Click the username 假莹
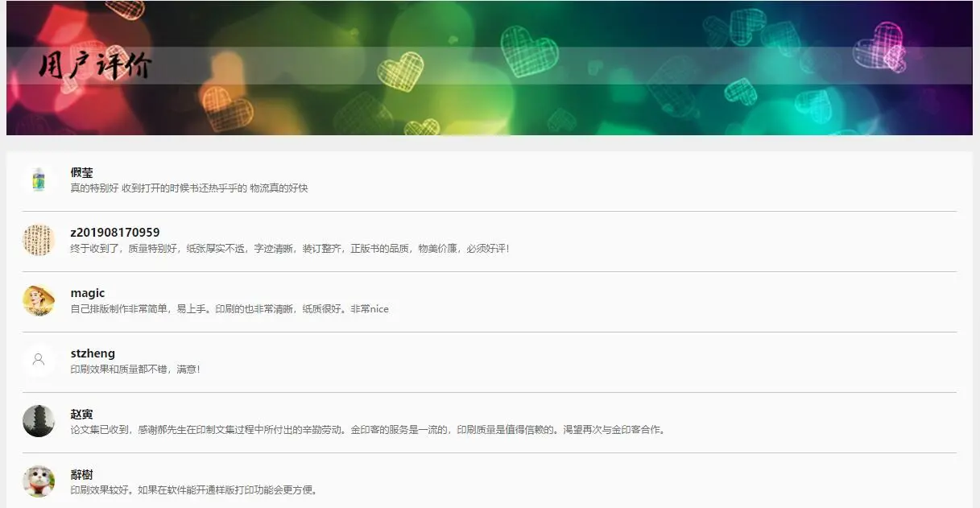The width and height of the screenshot is (980, 508). [x=82, y=172]
